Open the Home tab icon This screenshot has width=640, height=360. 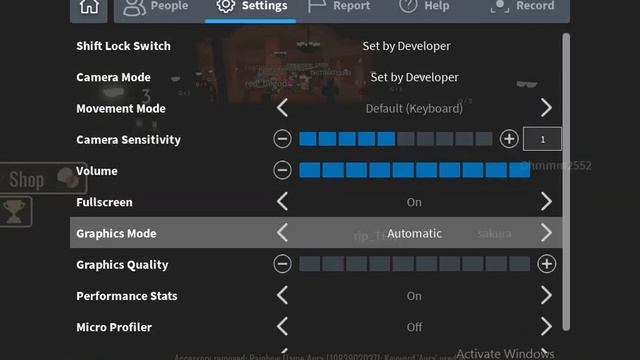pyautogui.click(x=89, y=8)
